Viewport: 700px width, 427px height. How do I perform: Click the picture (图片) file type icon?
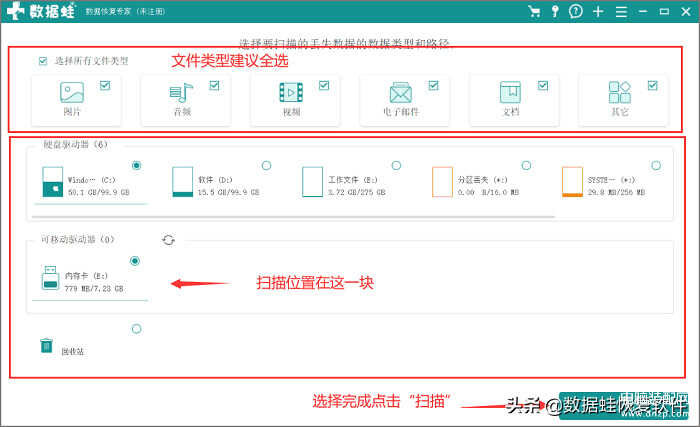[72, 92]
